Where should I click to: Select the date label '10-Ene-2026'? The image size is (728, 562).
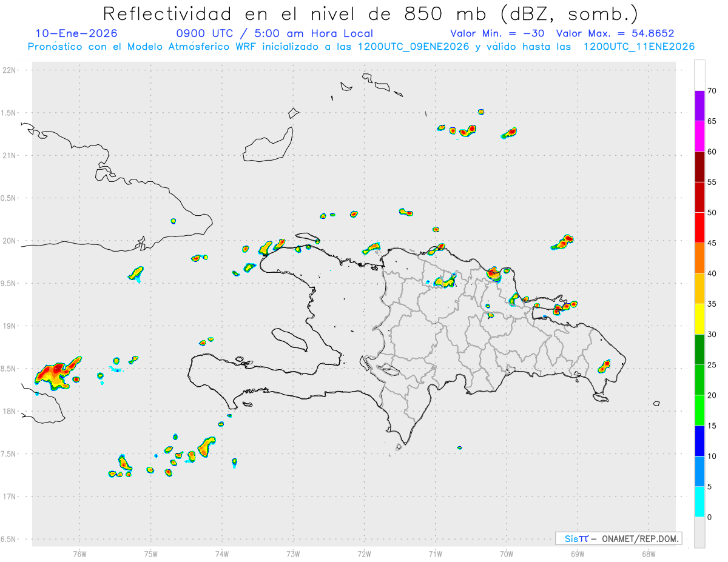tap(76, 33)
